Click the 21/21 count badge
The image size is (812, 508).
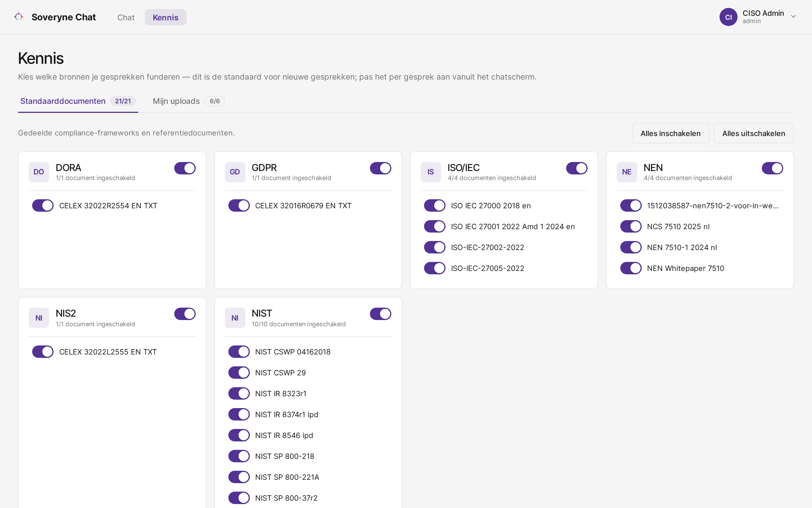[123, 101]
